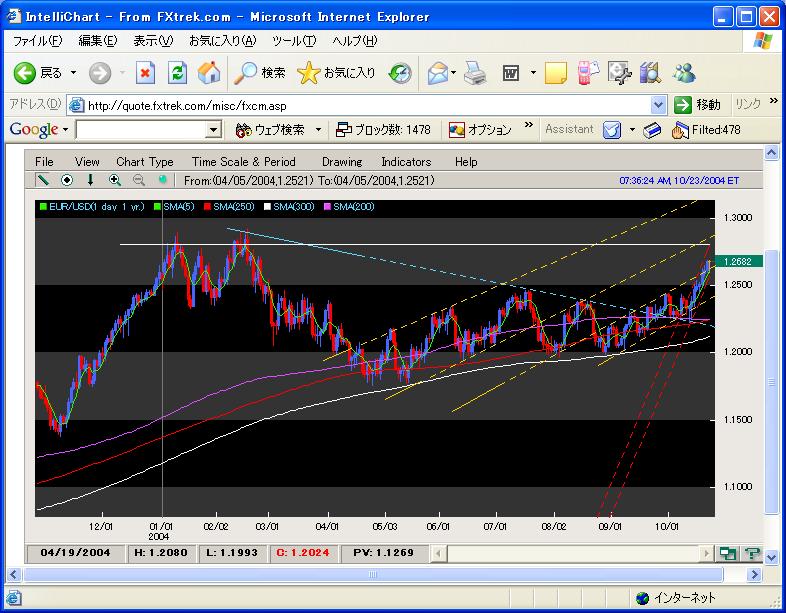Expand the address bar URL dropdown
The width and height of the screenshot is (786, 613).
(x=658, y=105)
